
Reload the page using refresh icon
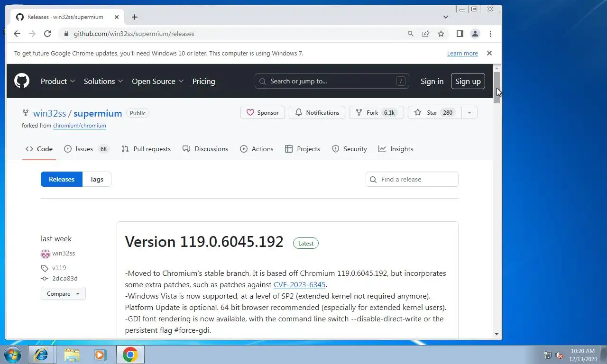click(47, 34)
